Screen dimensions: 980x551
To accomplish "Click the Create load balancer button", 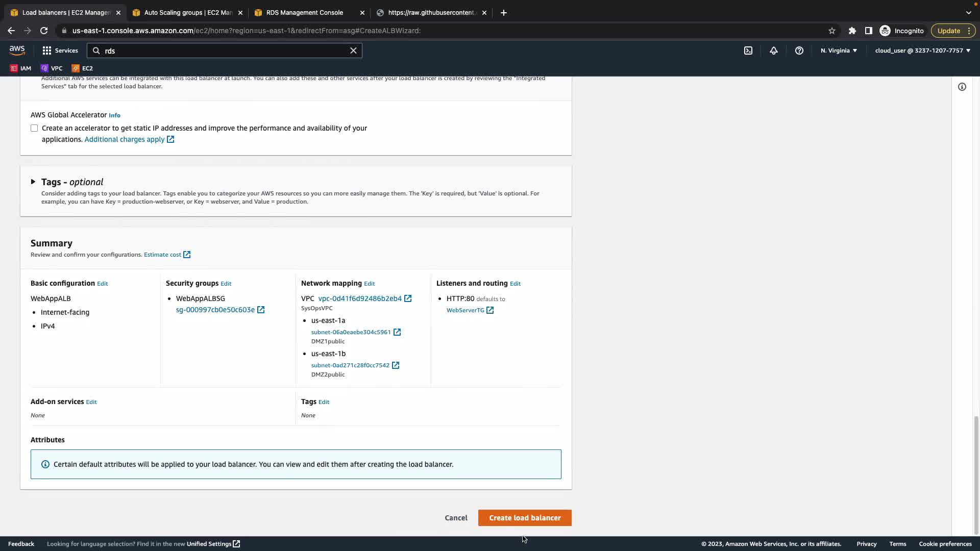I will [525, 518].
